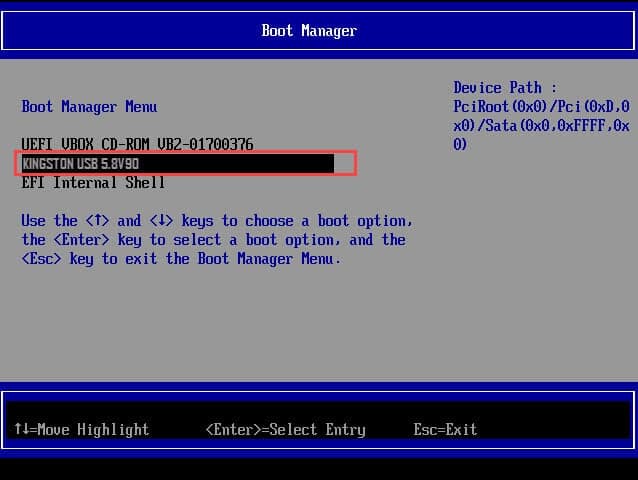638x480 pixels.
Task: Click the Boot Manager title text
Action: click(x=309, y=31)
